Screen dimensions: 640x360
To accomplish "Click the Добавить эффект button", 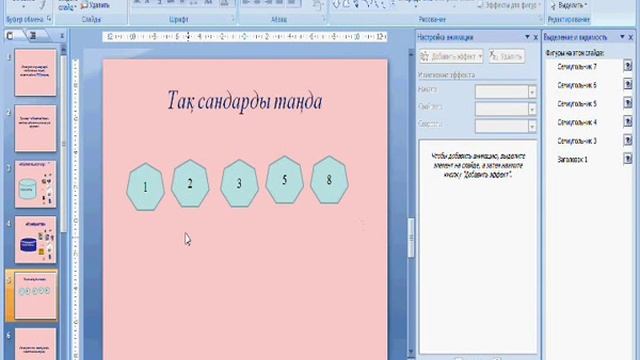I will (451, 56).
